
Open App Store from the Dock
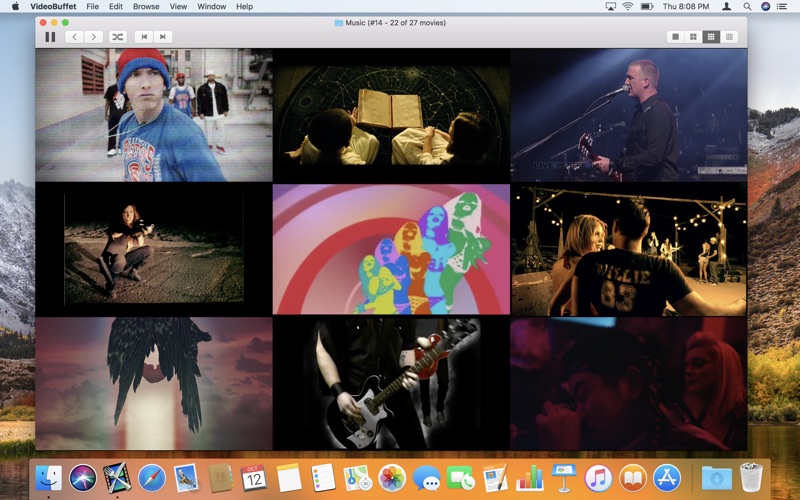[667, 478]
